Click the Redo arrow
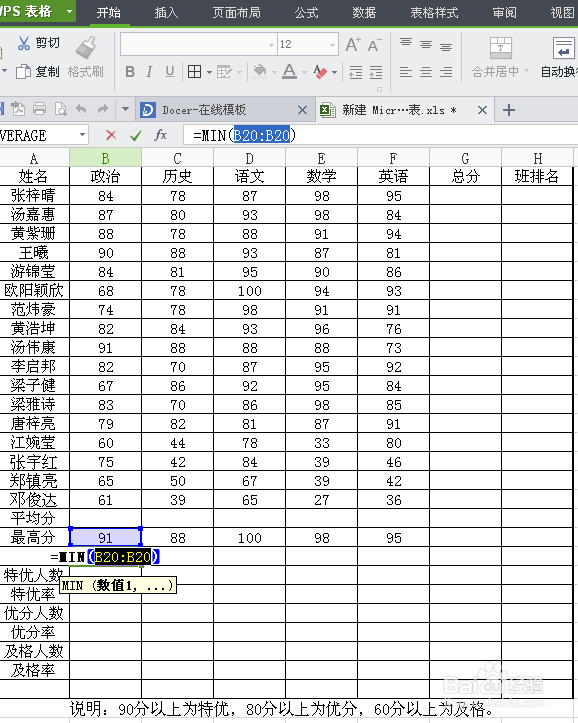Image resolution: width=578 pixels, height=723 pixels. pyautogui.click(x=102, y=109)
